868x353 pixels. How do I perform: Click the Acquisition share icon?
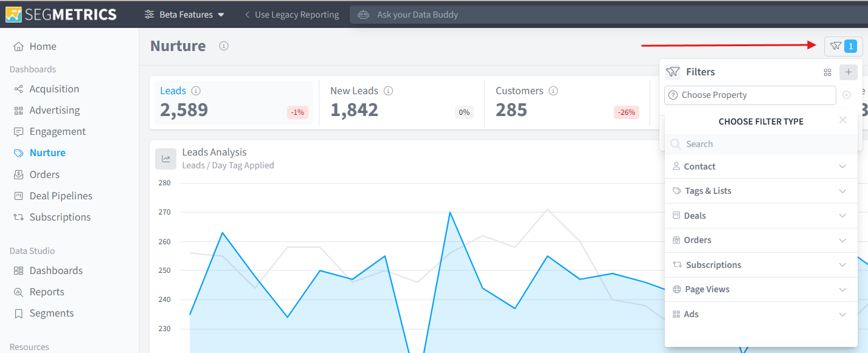(19, 89)
